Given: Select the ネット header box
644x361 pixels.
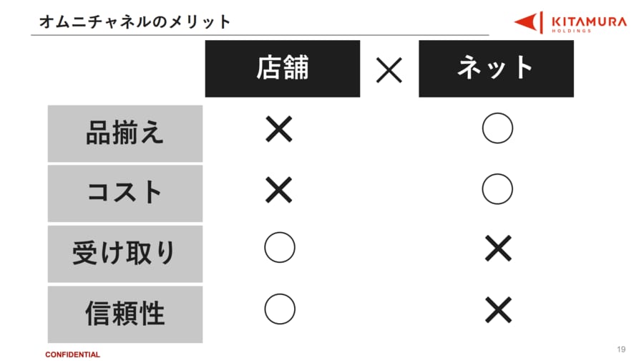Looking at the screenshot, I should (496, 69).
